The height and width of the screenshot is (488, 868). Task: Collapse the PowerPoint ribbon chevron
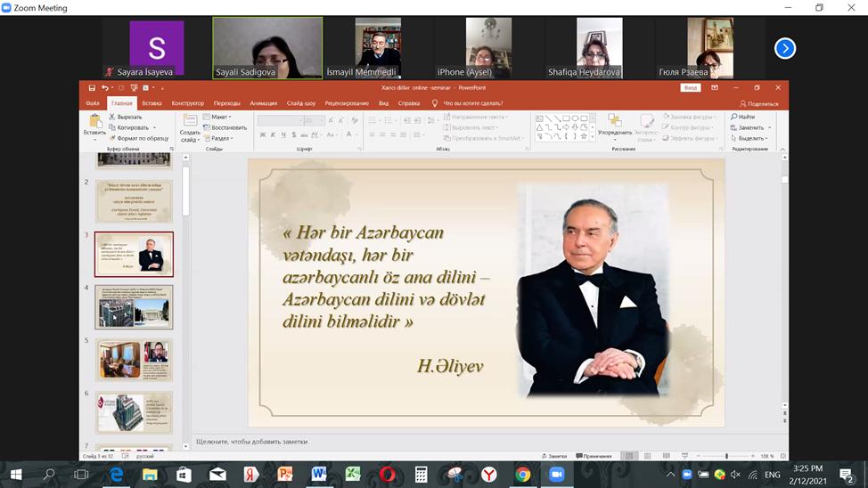point(782,150)
